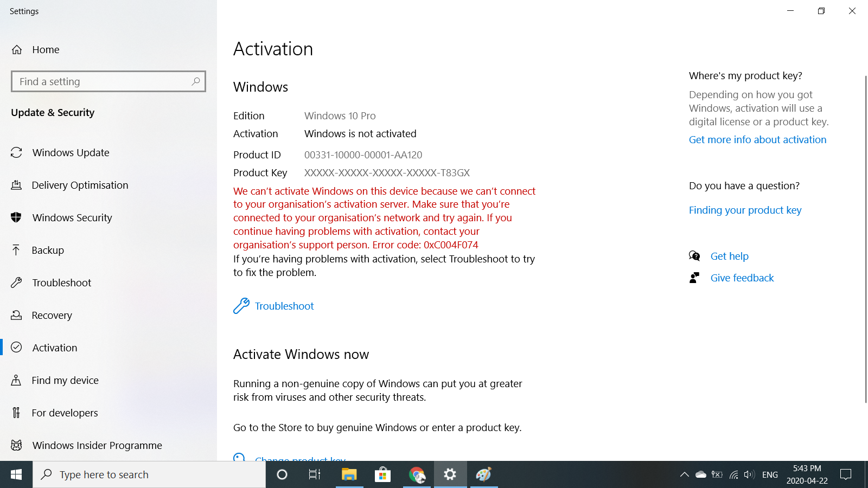Screen dimensions: 868x488
Task: Select Troubleshoot in the sidebar list
Action: tap(108, 282)
